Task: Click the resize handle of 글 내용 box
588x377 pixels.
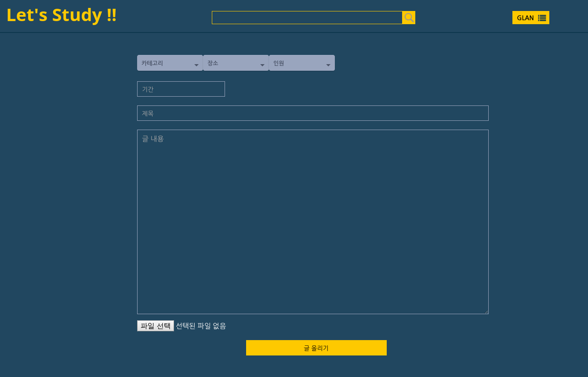Action: pos(486,312)
